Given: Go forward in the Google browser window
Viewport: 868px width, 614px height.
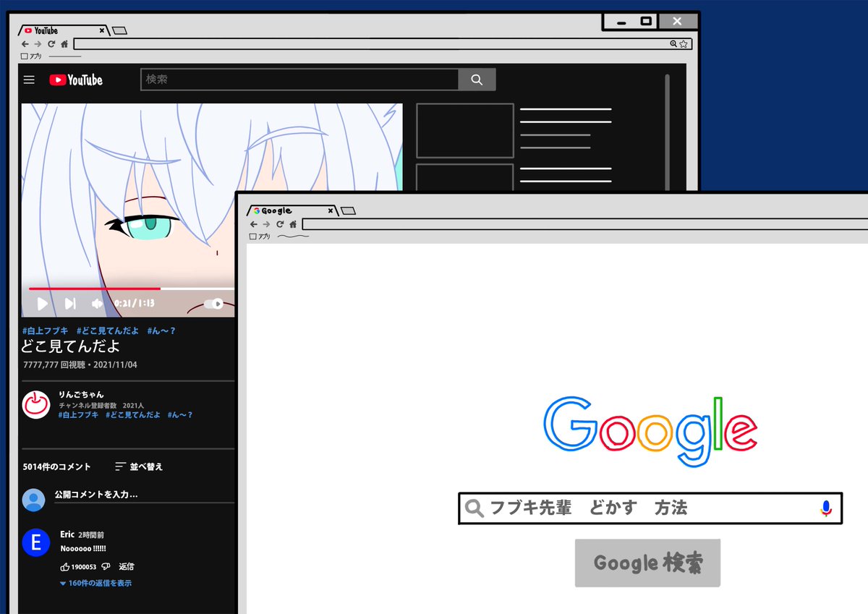Looking at the screenshot, I should 266,224.
